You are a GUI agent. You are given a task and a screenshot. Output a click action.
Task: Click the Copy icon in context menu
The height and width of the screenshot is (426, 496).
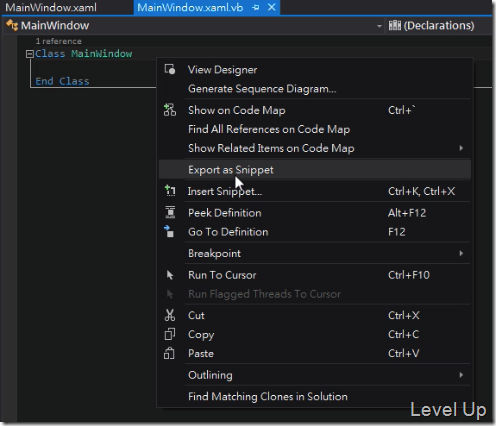(x=170, y=334)
